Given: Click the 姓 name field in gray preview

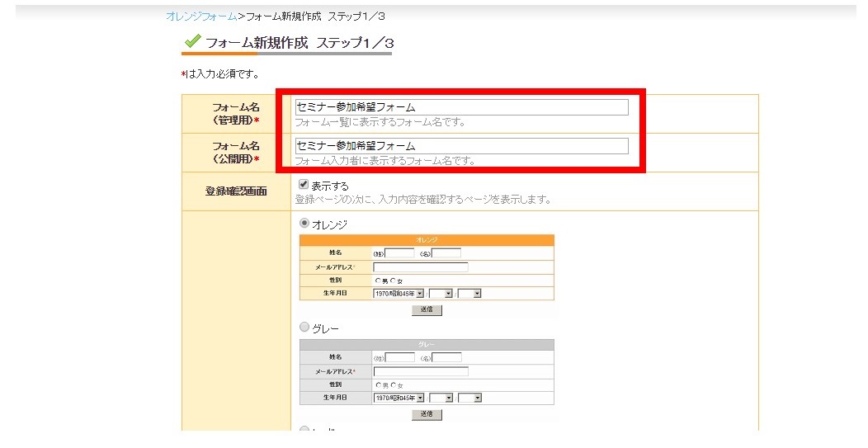Looking at the screenshot, I should pos(400,358).
